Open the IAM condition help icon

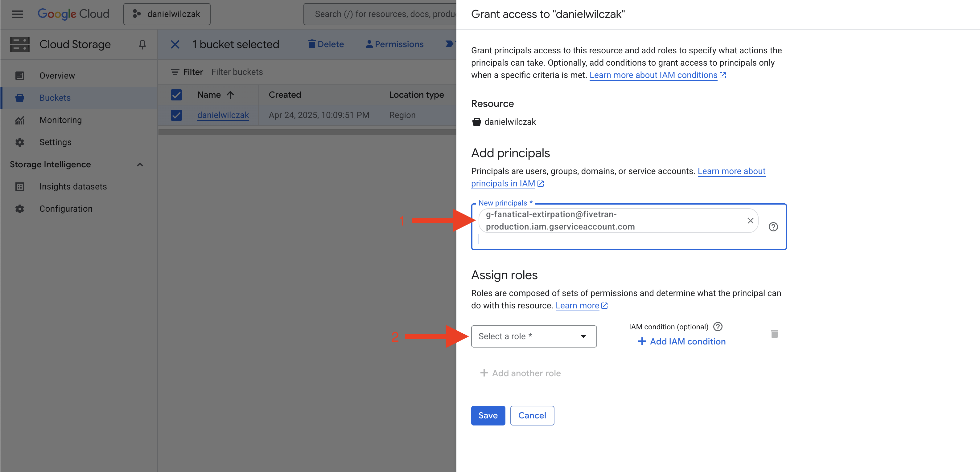(718, 327)
